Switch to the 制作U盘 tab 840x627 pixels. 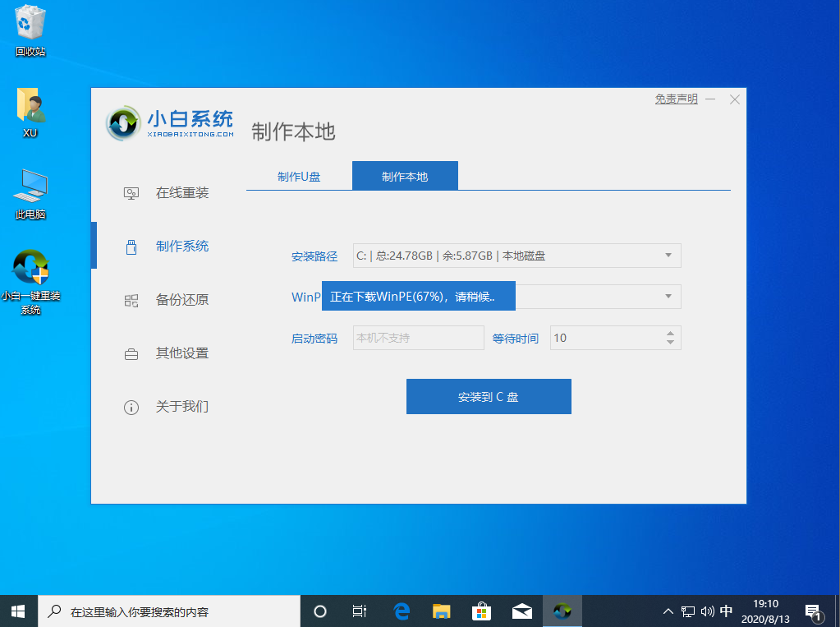point(297,175)
